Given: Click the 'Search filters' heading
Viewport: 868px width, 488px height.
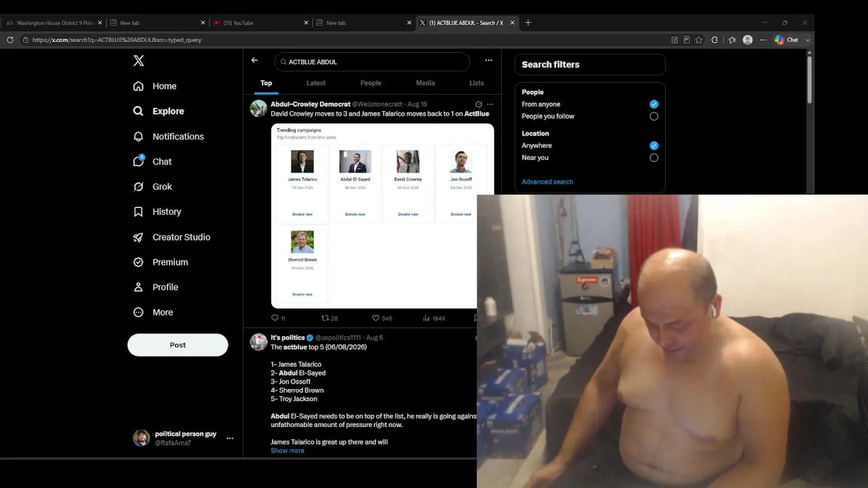Looking at the screenshot, I should click(x=551, y=64).
